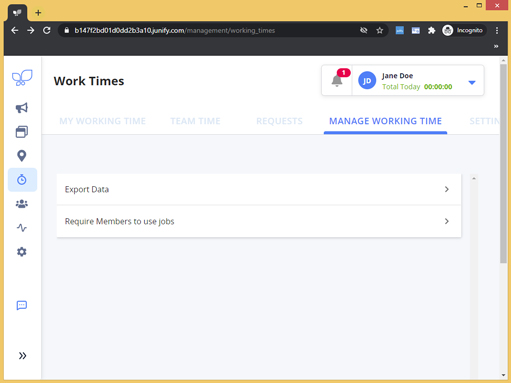
Task: Open the settings gear in sidebar
Action: [x=22, y=252]
